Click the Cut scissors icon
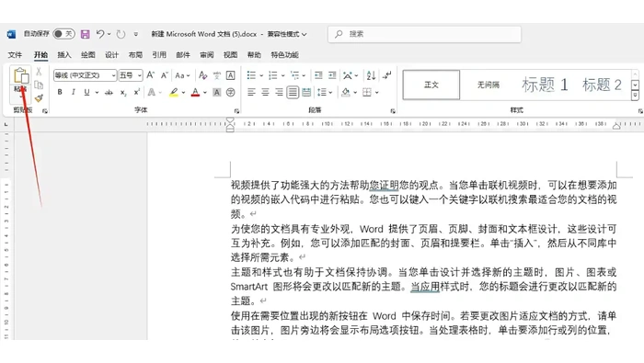 coord(39,72)
